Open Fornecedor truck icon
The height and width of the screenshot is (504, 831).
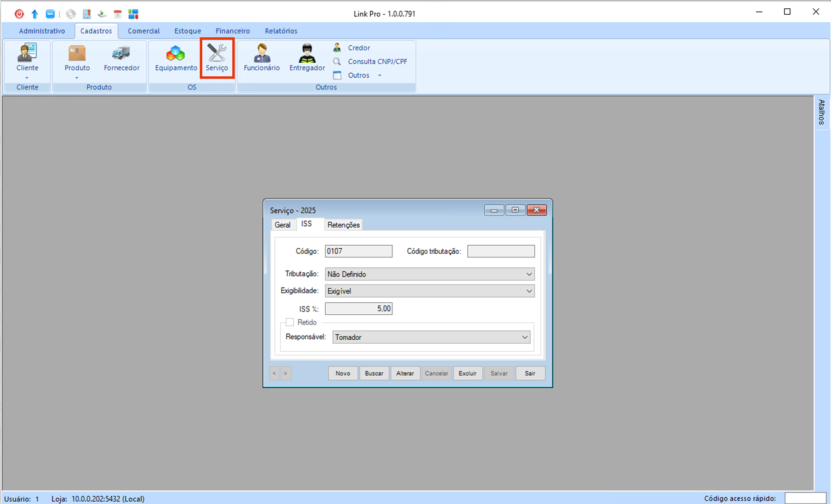[121, 54]
